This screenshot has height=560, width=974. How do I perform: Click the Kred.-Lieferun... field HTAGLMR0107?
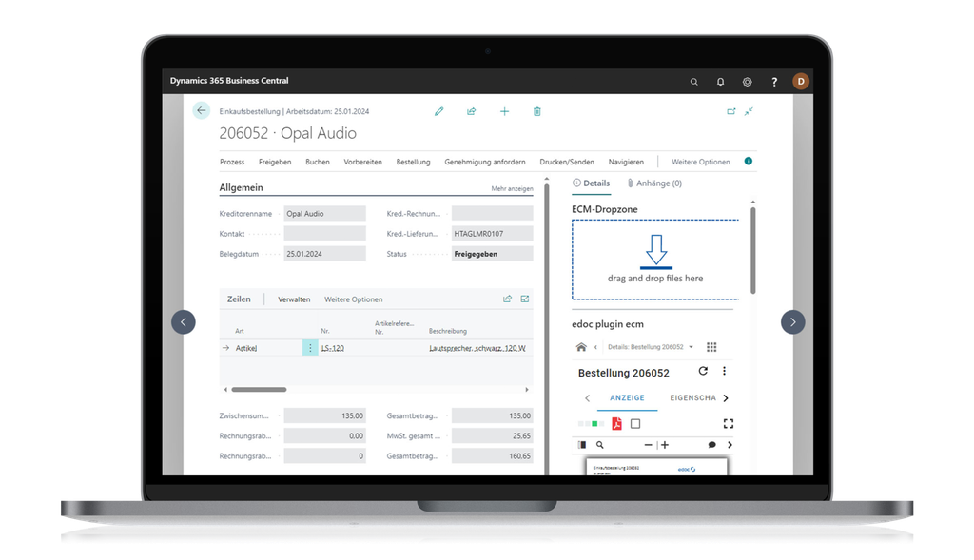pyautogui.click(x=492, y=234)
